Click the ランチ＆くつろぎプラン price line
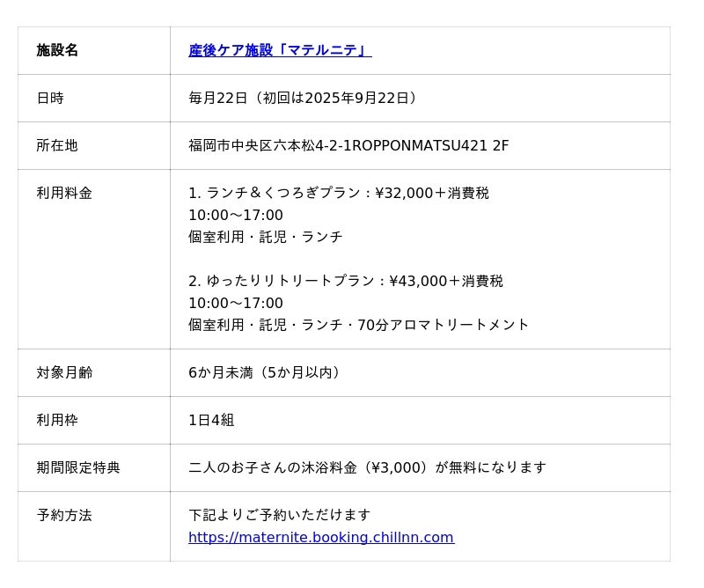The image size is (704, 588). (x=338, y=194)
